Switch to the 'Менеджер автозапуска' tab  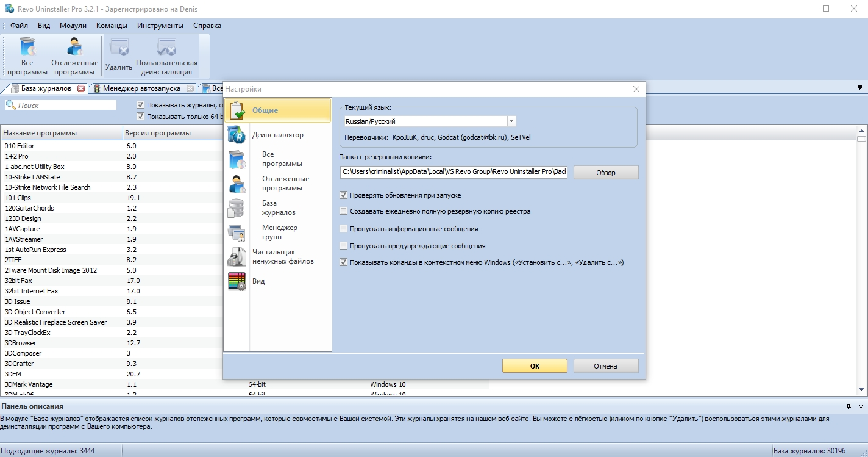tap(144, 88)
